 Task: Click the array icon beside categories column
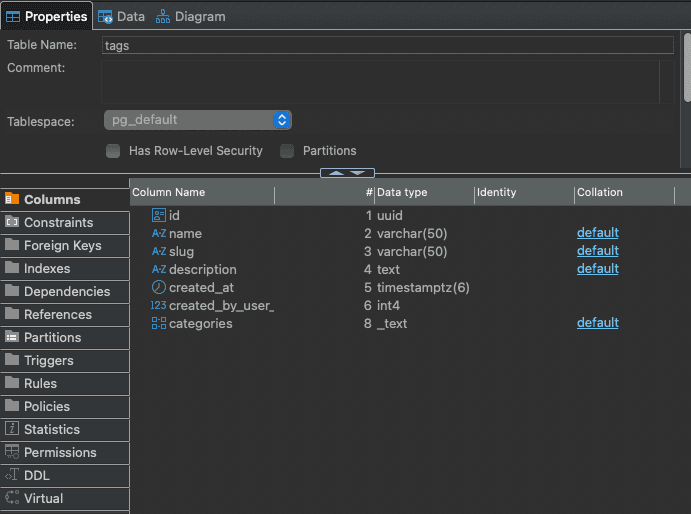click(159, 323)
